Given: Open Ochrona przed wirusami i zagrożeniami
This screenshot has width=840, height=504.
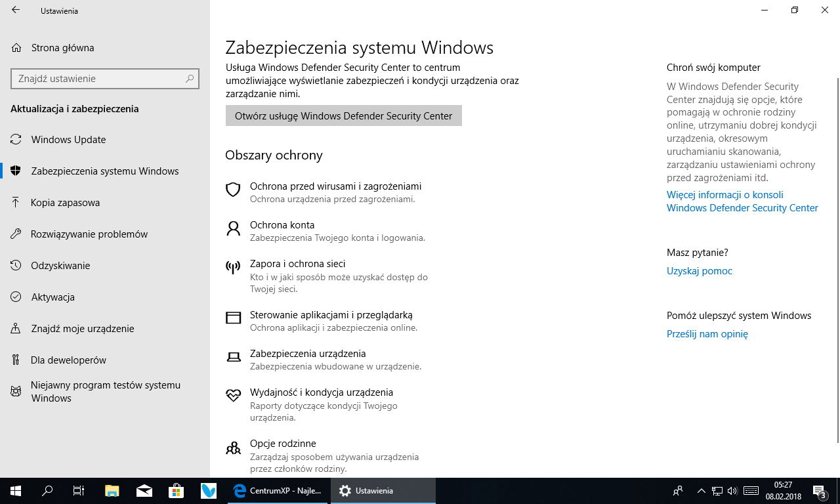Looking at the screenshot, I should tap(335, 186).
